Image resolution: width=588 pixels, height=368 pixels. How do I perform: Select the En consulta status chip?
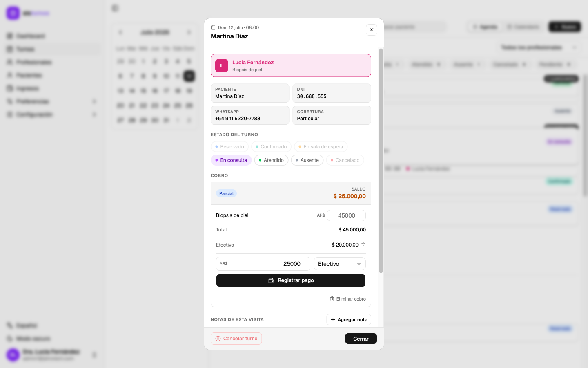pyautogui.click(x=231, y=160)
